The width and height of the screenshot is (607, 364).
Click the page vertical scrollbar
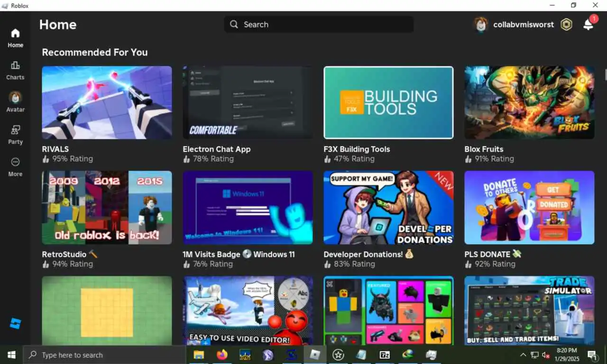click(x=605, y=75)
